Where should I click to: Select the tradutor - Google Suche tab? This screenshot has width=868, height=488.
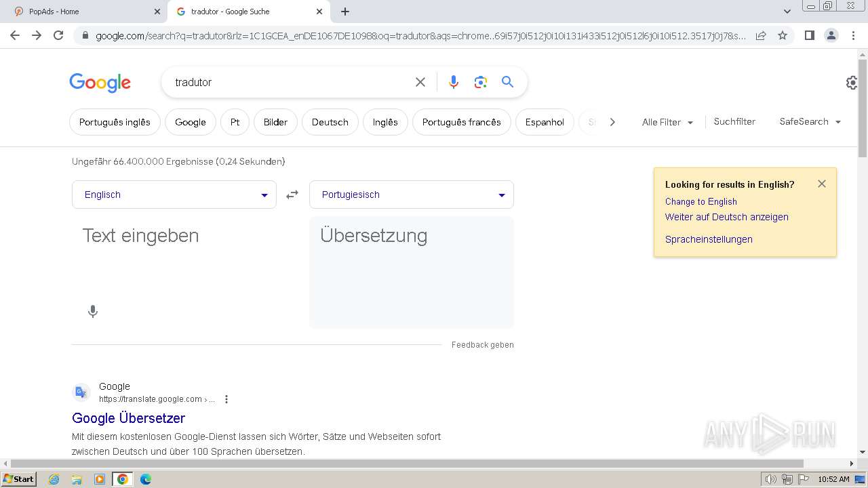point(250,12)
